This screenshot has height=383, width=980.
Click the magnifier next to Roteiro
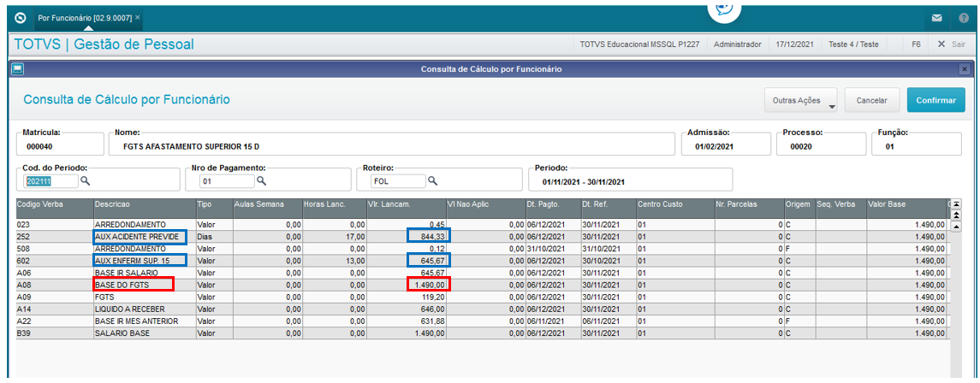[432, 181]
